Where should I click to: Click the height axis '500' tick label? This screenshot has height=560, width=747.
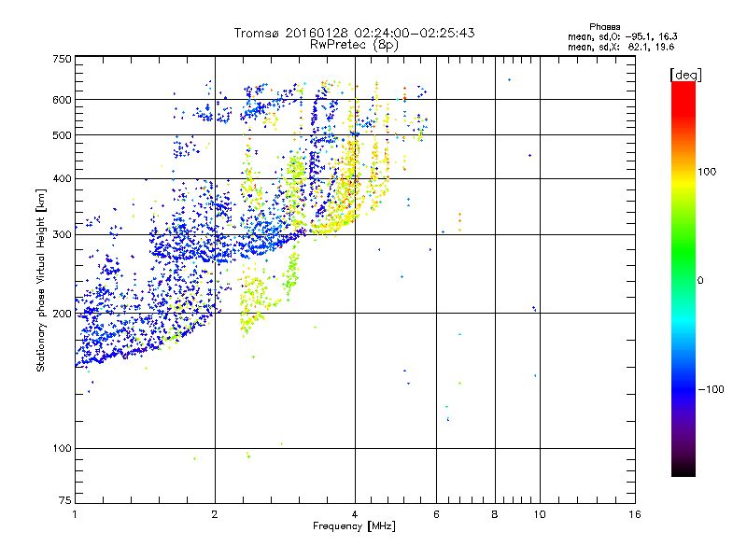(x=62, y=135)
